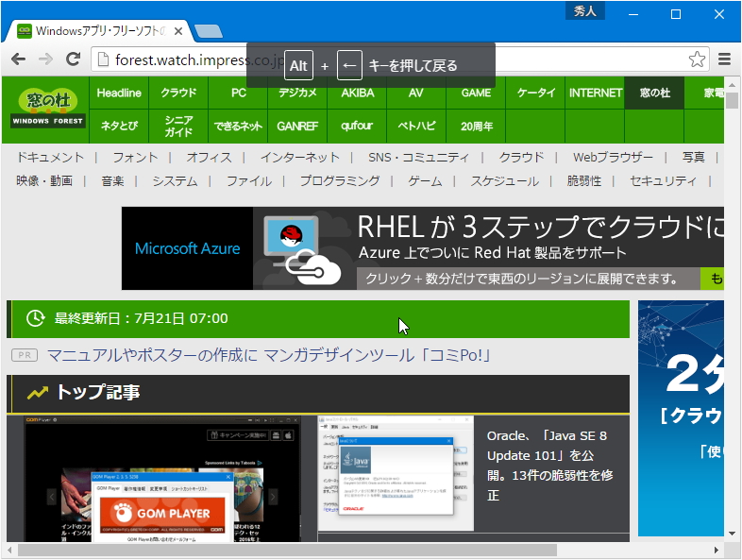The image size is (742, 560).
Task: Open the GANREF navigation tab
Action: tap(297, 126)
